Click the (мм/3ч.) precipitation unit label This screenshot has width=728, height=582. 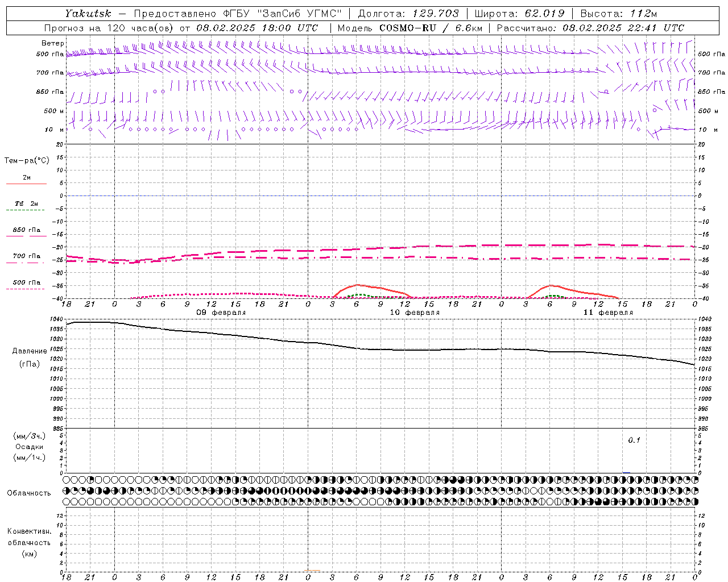pos(30,436)
